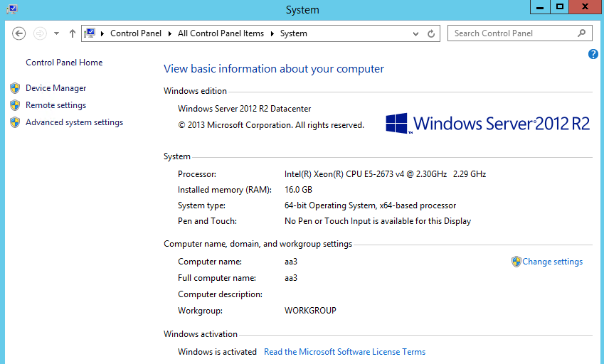Expand arrow after All Control Panel Items

point(272,33)
